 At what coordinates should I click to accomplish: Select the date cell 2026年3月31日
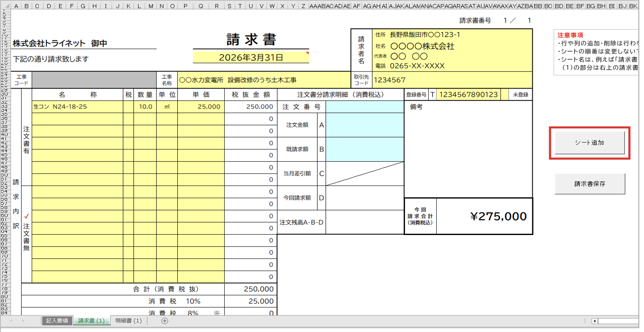pos(251,57)
